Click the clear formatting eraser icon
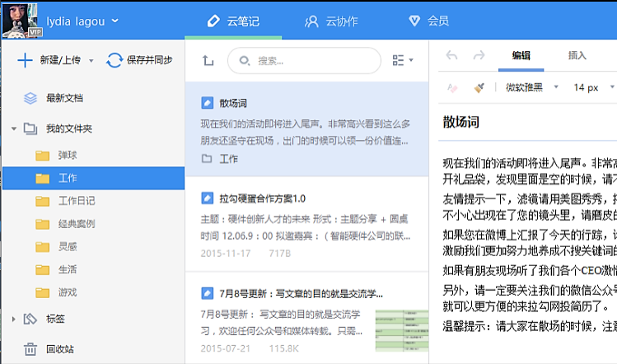The width and height of the screenshot is (617, 364). click(x=451, y=87)
